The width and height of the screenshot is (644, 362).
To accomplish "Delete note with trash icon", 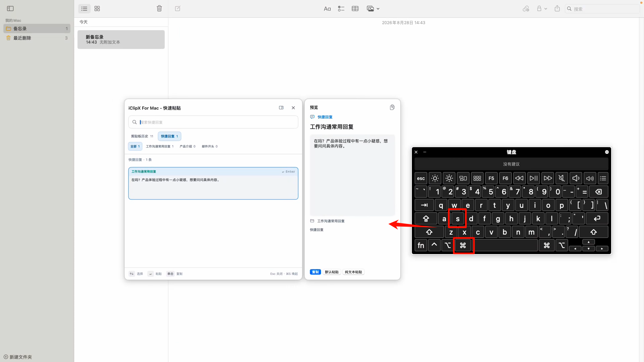I will coord(159,9).
